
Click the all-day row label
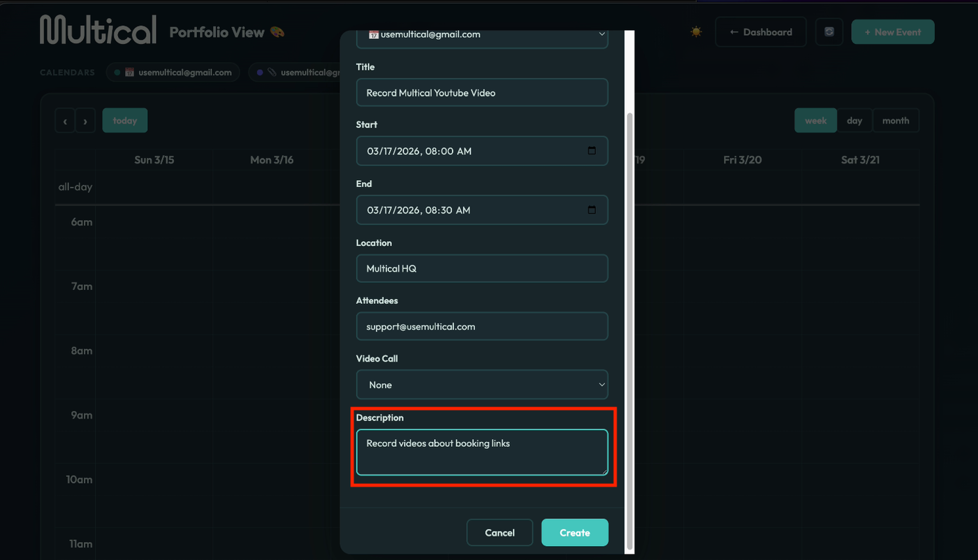click(75, 187)
